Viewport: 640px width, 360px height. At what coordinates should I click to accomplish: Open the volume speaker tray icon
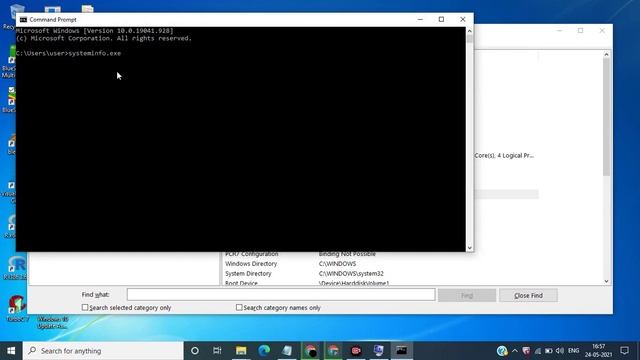[560, 351]
